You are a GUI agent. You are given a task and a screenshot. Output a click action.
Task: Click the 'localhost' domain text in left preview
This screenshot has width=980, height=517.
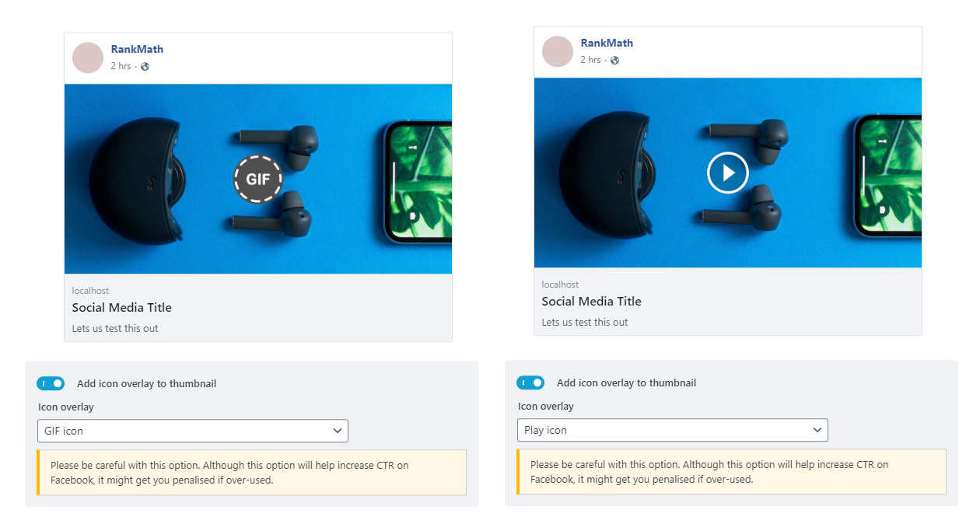(90, 291)
